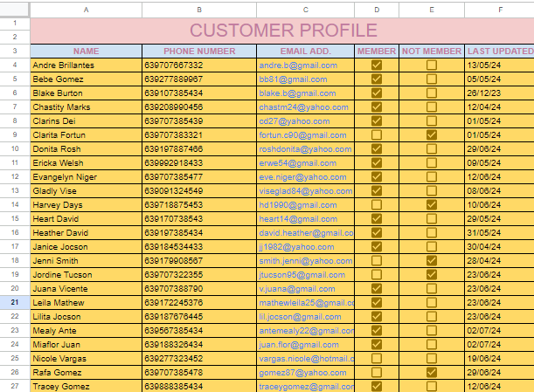The image size is (534, 392).
Task: Click the select-all corner box
Action: pyautogui.click(x=14, y=10)
